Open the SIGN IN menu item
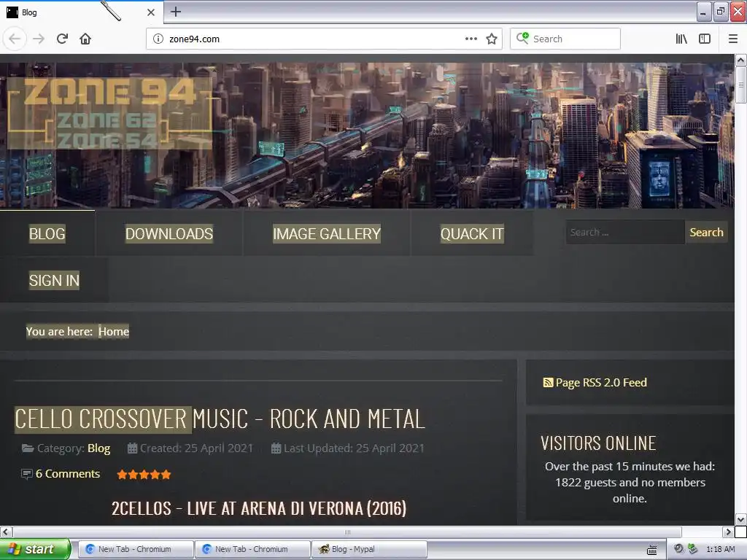Viewport: 747px width, 560px height. pos(54,281)
